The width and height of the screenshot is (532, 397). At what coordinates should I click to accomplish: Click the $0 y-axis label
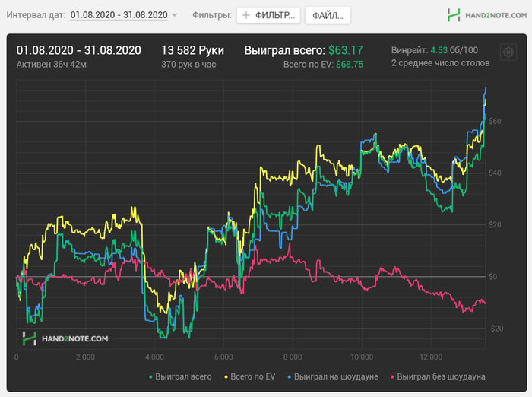pyautogui.click(x=493, y=277)
